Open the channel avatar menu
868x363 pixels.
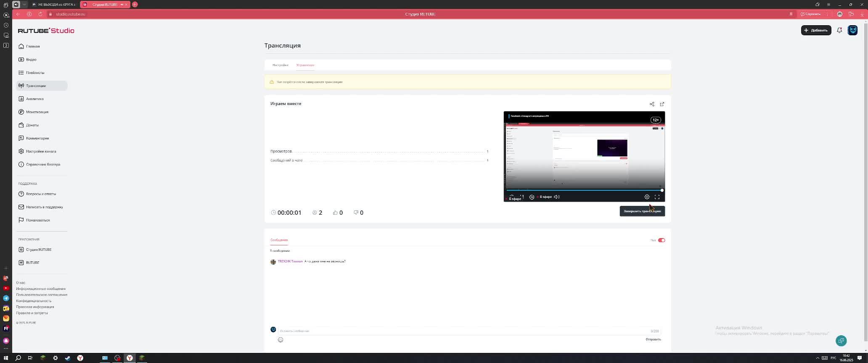(852, 30)
